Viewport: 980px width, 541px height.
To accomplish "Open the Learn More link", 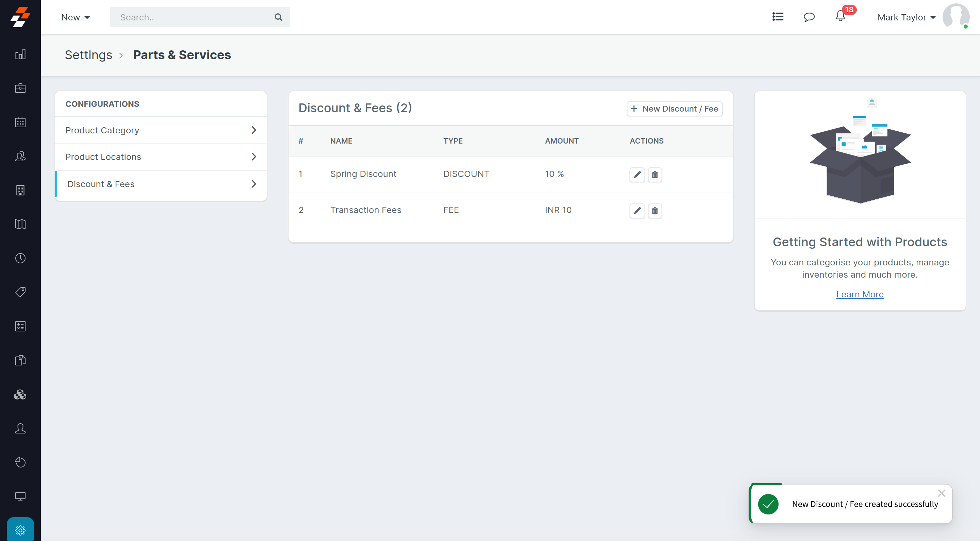I will click(860, 294).
